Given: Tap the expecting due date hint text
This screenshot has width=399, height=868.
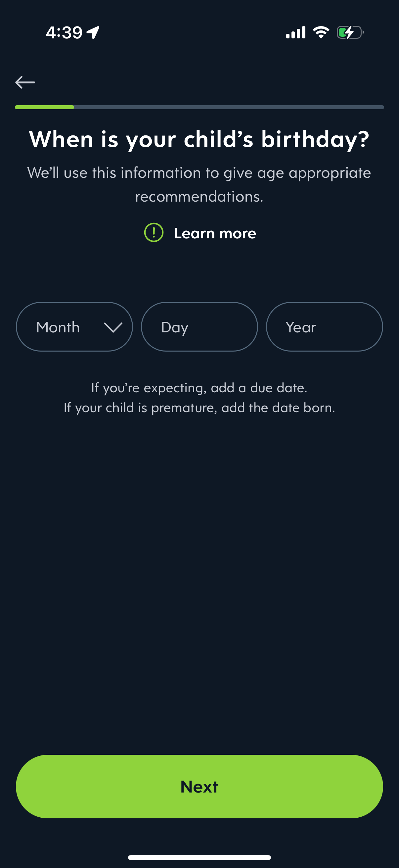Looking at the screenshot, I should pyautogui.click(x=199, y=388).
